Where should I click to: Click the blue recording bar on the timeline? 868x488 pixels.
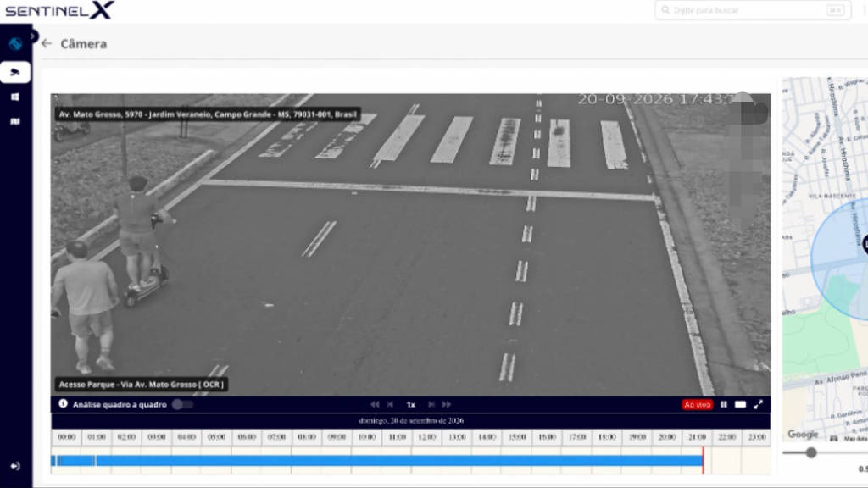pyautogui.click(x=377, y=461)
